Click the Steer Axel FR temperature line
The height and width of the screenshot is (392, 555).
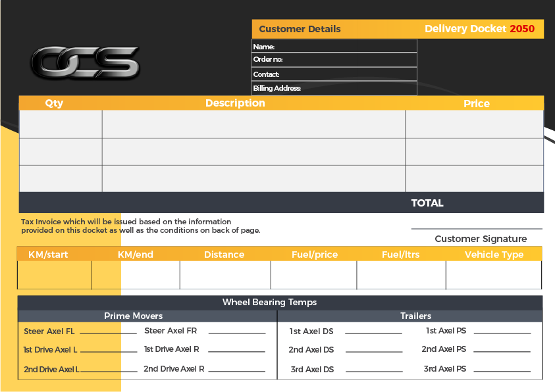click(236, 331)
